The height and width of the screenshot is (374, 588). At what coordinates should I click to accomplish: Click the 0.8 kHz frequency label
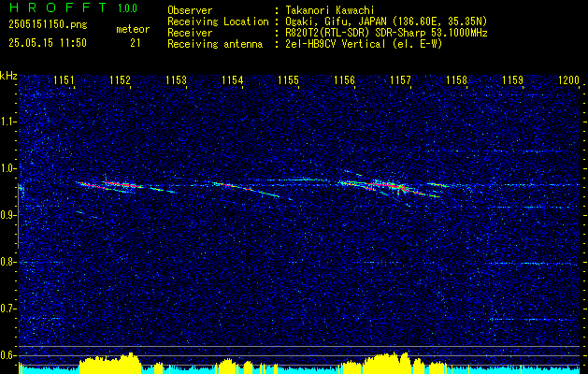point(8,262)
